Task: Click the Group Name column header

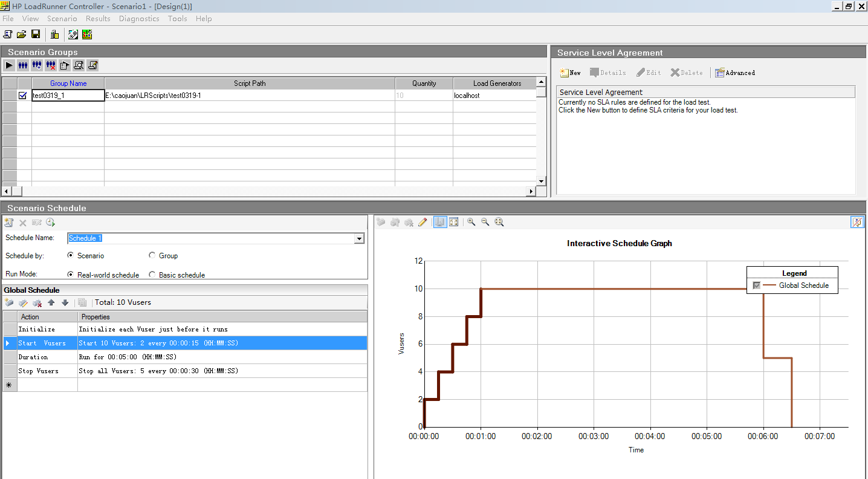Action: click(x=68, y=83)
